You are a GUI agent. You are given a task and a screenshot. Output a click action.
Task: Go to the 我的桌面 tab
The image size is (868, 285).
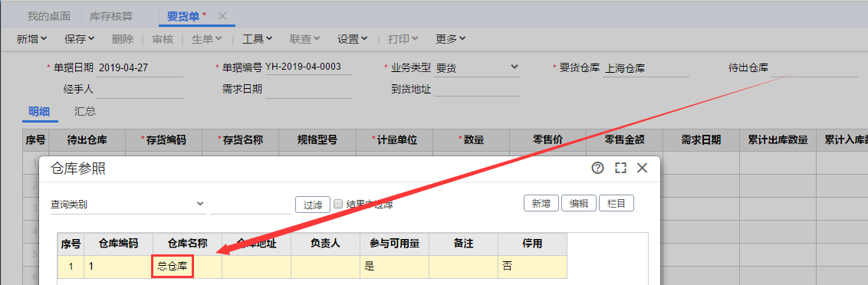(49, 16)
